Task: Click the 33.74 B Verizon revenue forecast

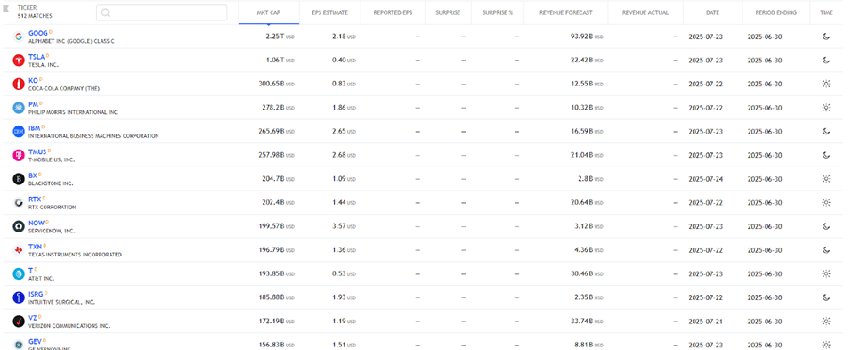Action: (x=586, y=322)
